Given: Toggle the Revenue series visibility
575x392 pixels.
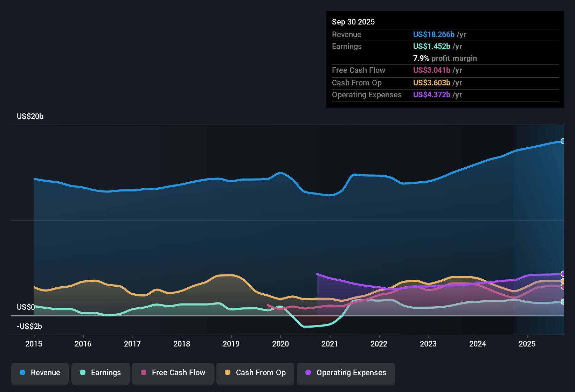Looking at the screenshot, I should point(40,373).
